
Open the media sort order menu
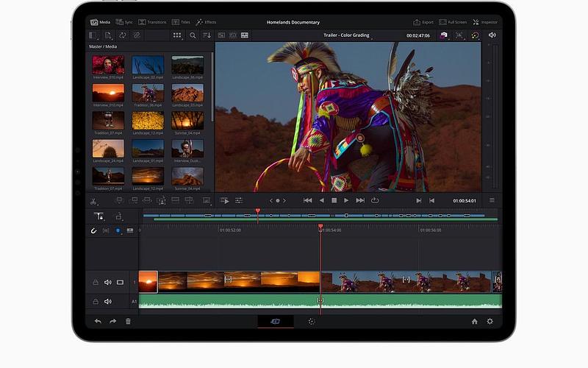click(x=207, y=35)
